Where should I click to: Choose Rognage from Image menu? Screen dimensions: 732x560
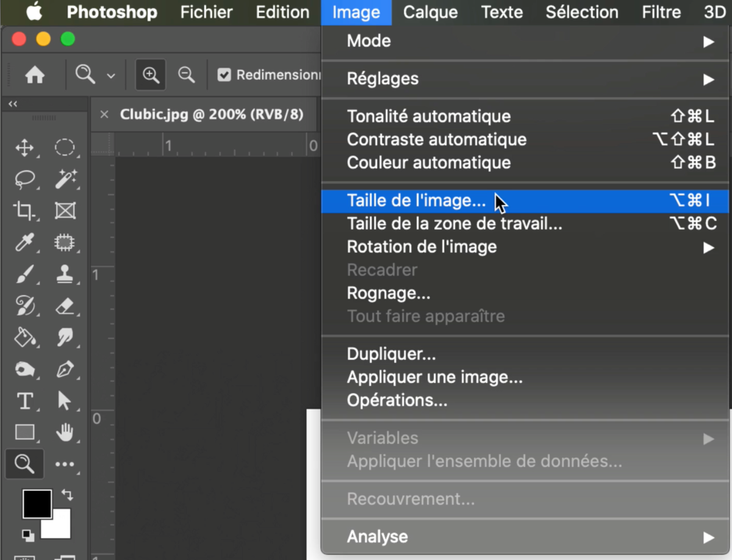coord(525,293)
